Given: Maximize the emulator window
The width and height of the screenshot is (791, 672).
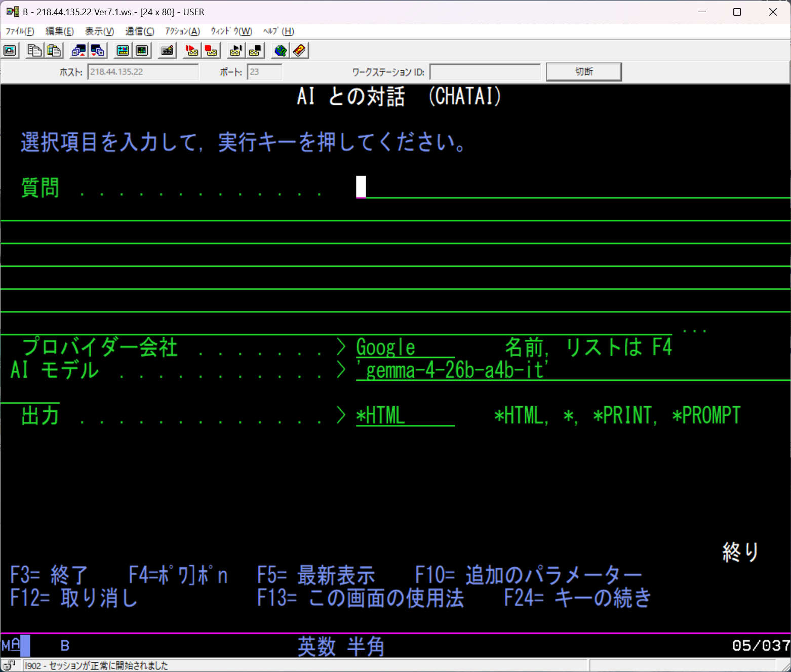Looking at the screenshot, I should [x=737, y=12].
